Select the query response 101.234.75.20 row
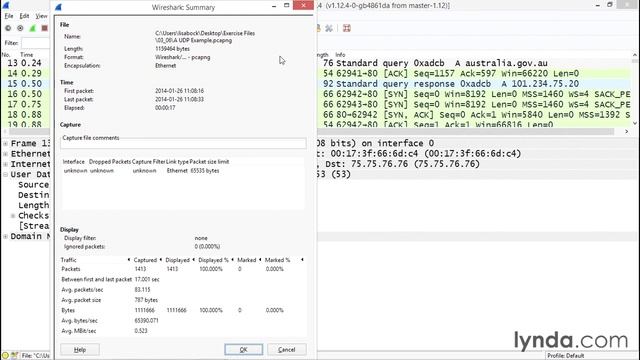 [474, 84]
